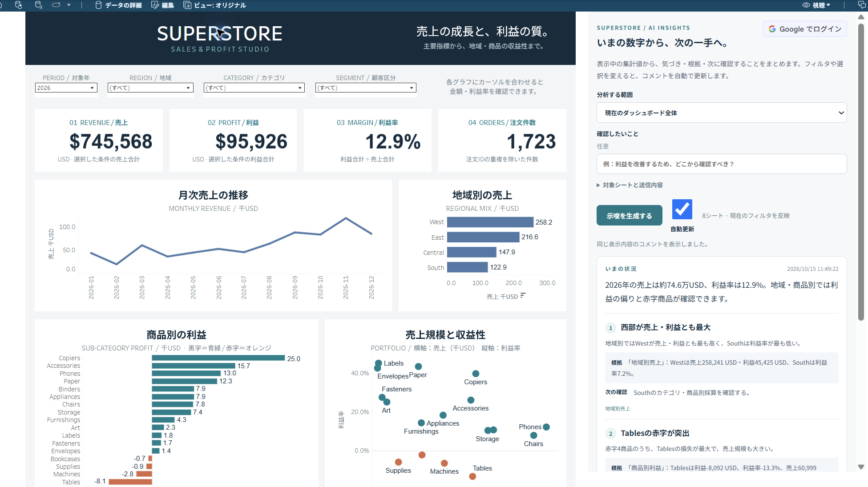Screen dimensions: 868x487
Task: Click the Machines negative profit bar
Action: (144, 474)
